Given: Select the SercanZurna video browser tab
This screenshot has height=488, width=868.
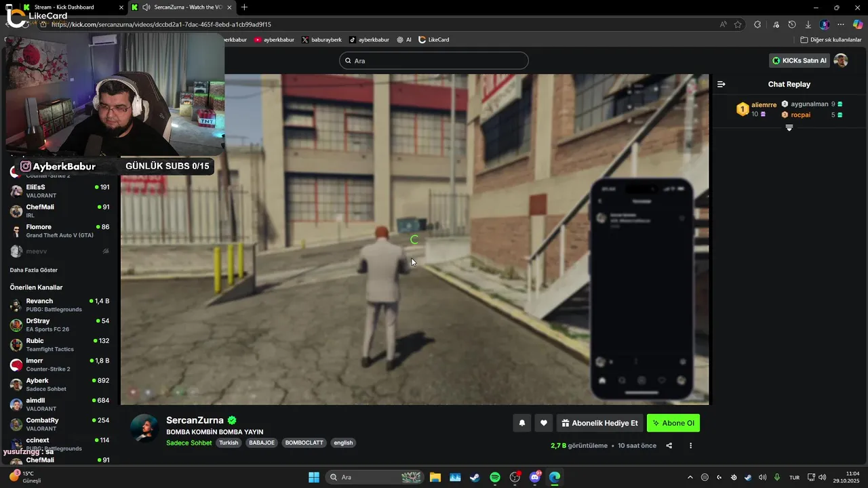Looking at the screenshot, I should click(182, 7).
